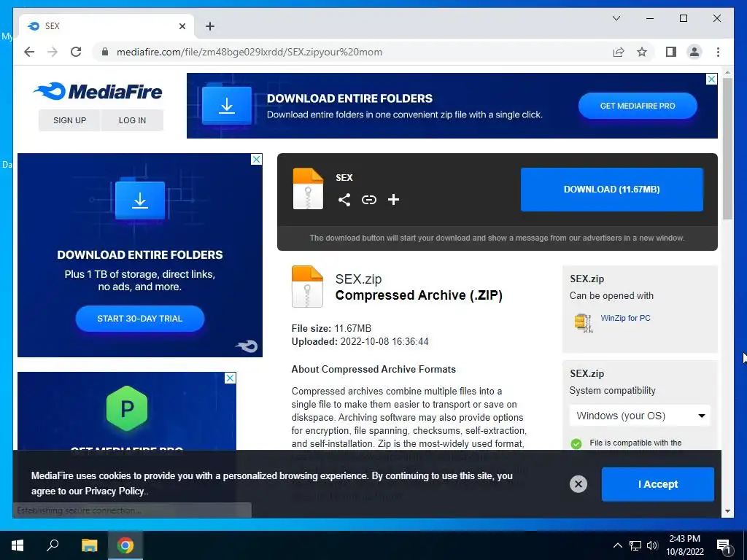Copy link using chain link icon
The width and height of the screenshot is (747, 560).
click(368, 200)
